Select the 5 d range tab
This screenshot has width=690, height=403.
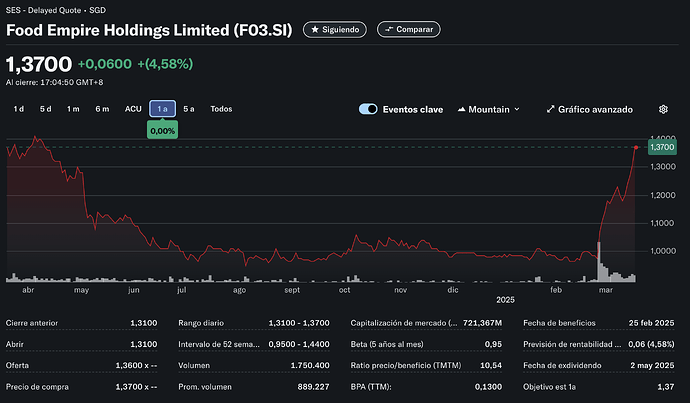click(45, 109)
